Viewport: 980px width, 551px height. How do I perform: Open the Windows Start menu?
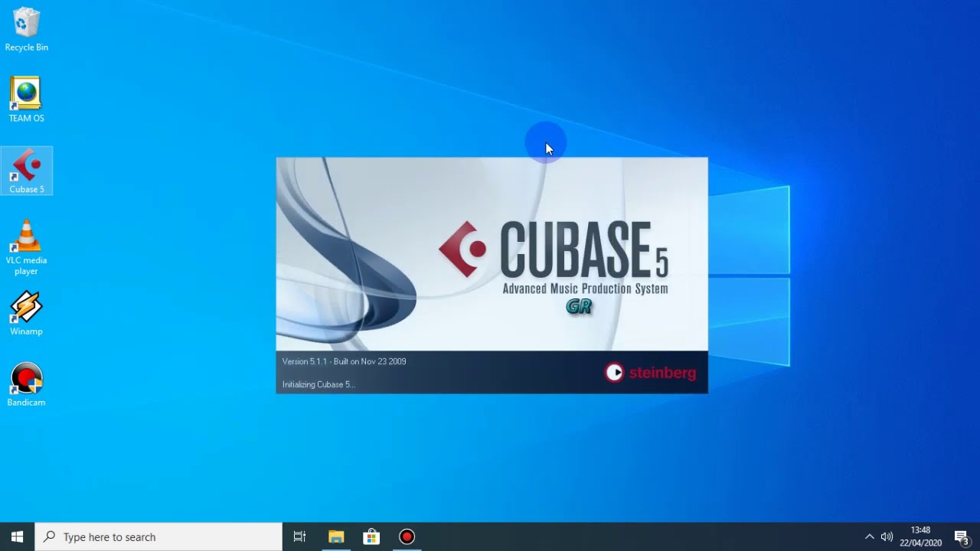click(17, 536)
